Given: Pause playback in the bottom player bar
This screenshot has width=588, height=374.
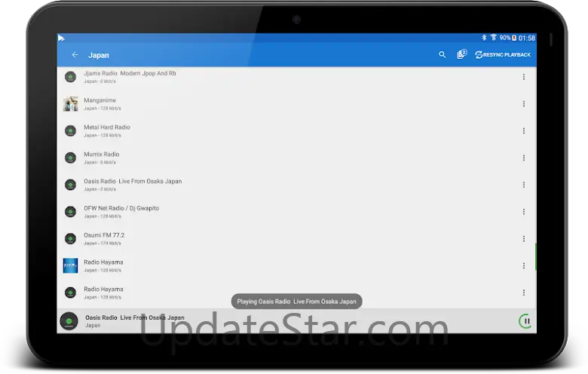Looking at the screenshot, I should point(525,321).
